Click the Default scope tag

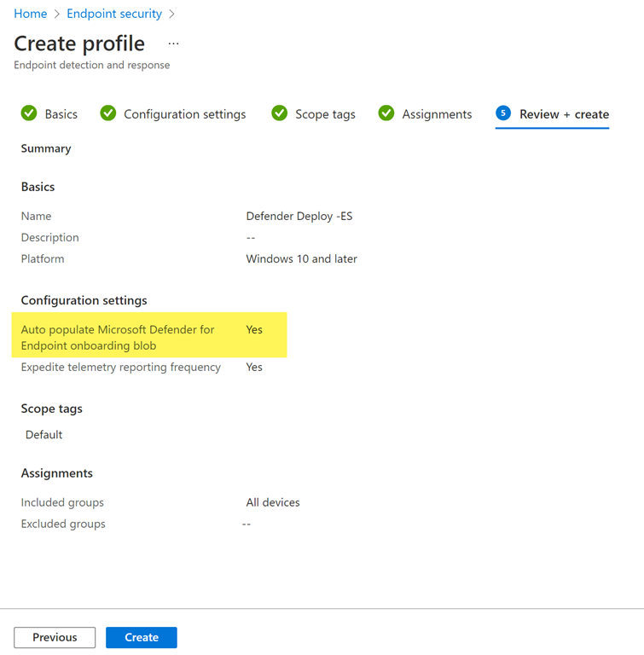[44, 434]
